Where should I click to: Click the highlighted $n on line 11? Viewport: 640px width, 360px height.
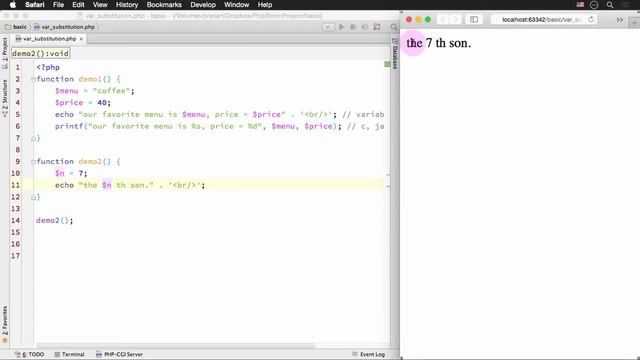pyautogui.click(x=107, y=185)
